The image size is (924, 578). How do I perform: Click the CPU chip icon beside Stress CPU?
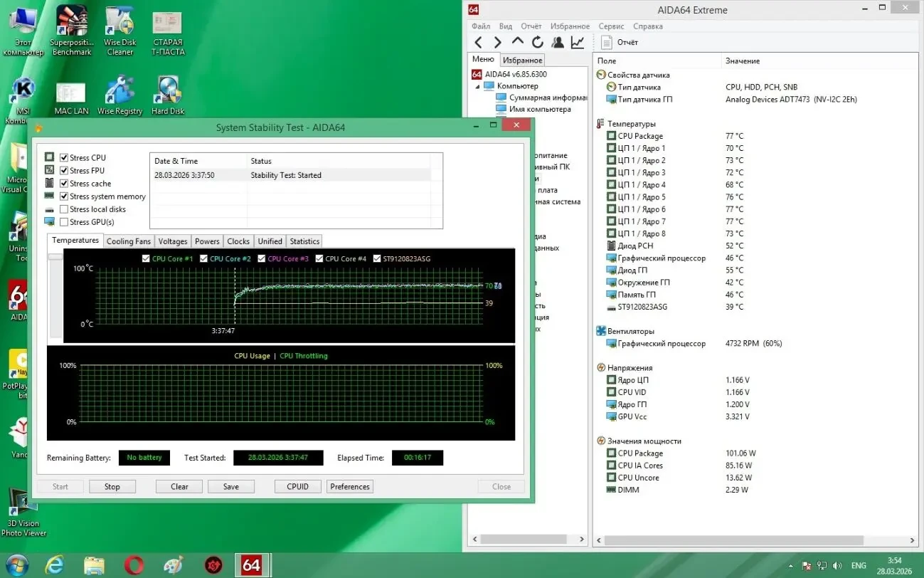(x=49, y=156)
